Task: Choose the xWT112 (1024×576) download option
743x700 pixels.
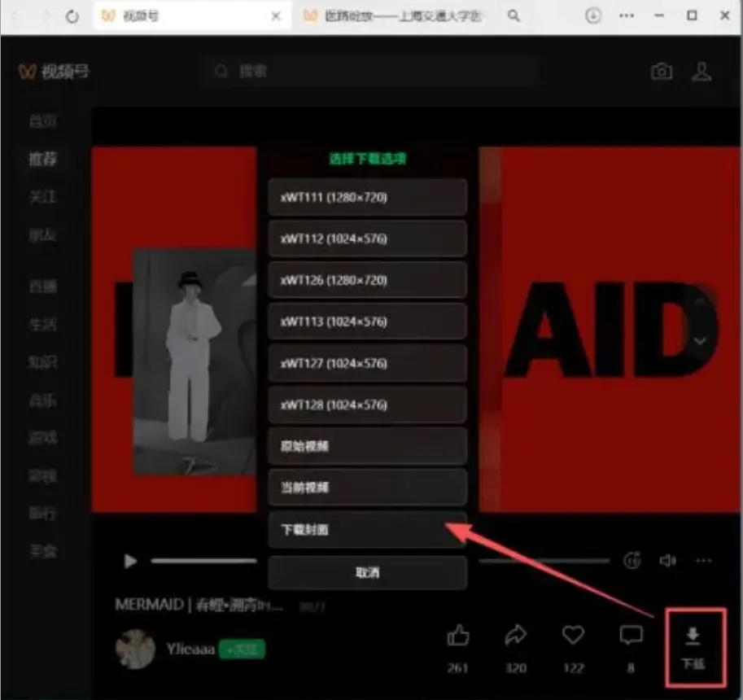Action: [x=368, y=238]
